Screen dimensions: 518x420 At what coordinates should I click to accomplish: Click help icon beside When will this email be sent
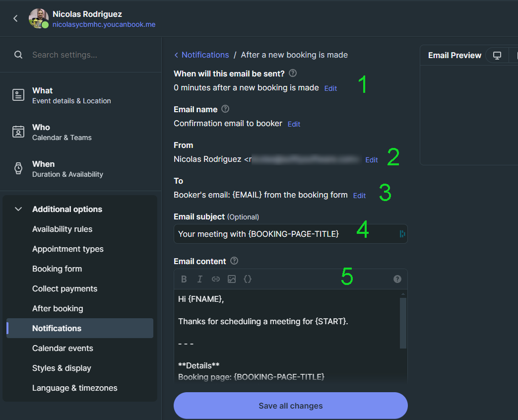click(293, 73)
